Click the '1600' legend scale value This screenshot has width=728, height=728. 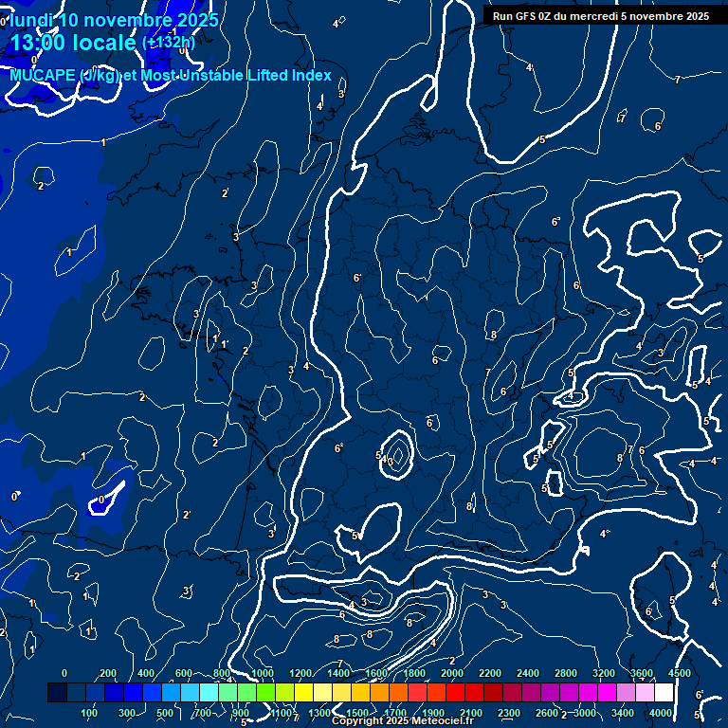coord(376,673)
